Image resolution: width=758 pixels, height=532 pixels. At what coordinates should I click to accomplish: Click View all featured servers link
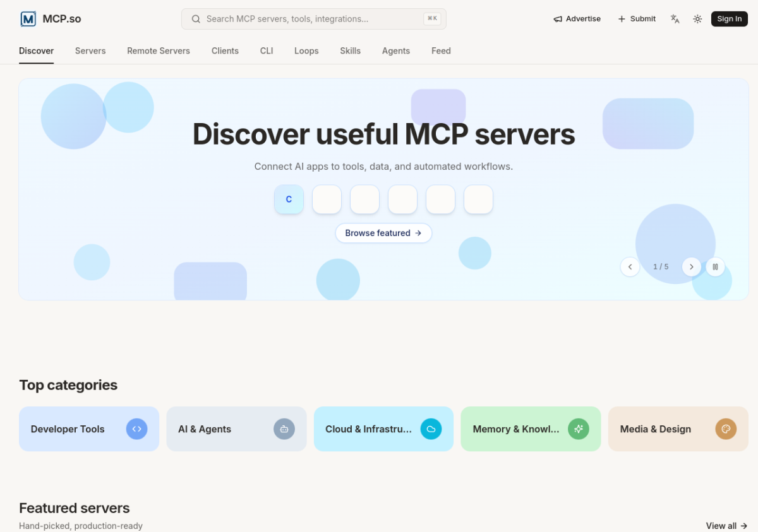726,526
